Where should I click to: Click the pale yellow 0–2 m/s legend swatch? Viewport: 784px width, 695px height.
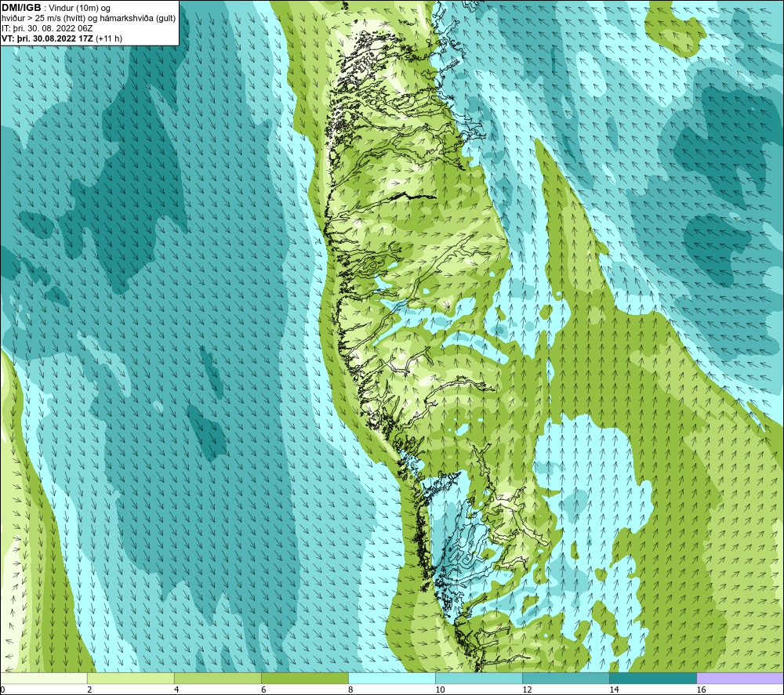point(43,679)
